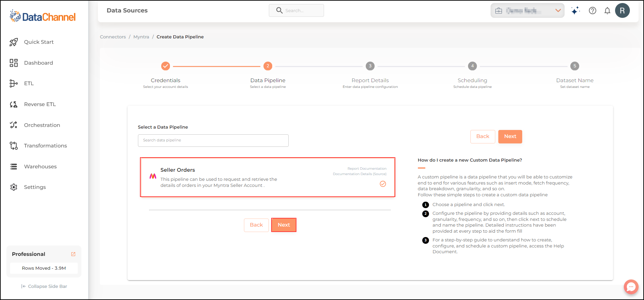Image resolution: width=644 pixels, height=300 pixels.
Task: Open ETL section in sidebar
Action: pos(29,84)
